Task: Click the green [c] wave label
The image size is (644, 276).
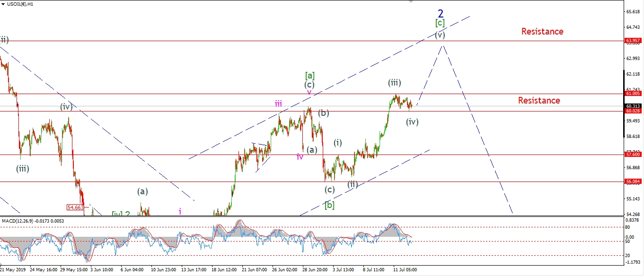Action: [440, 23]
